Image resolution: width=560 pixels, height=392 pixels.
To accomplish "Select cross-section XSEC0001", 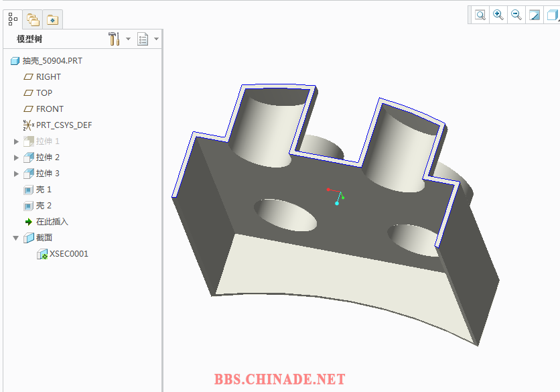I will [x=68, y=254].
